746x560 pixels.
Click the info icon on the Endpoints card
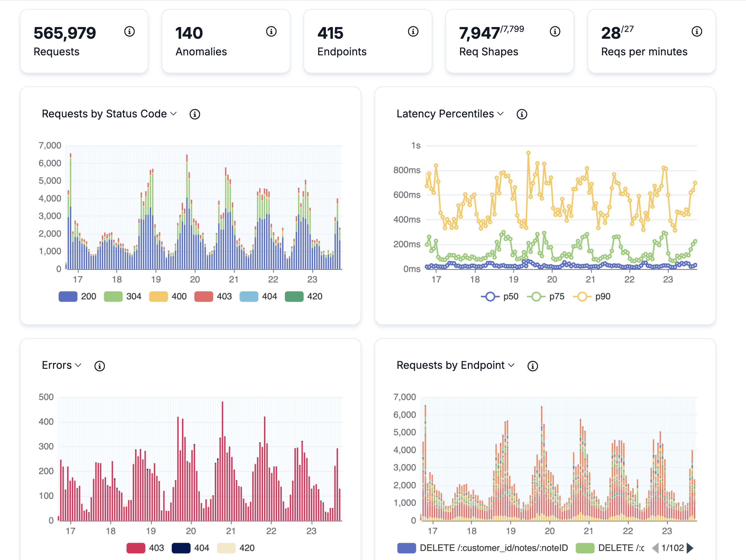click(x=413, y=31)
